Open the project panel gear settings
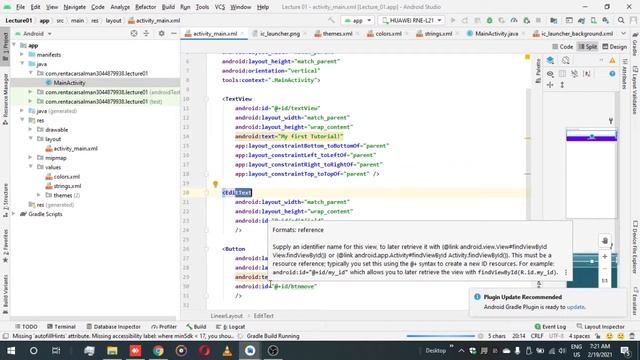 (161, 33)
